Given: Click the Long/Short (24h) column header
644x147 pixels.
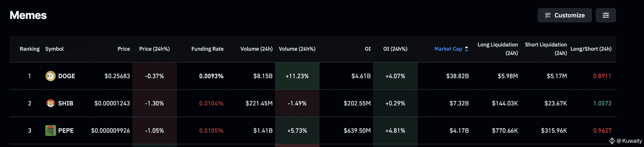Looking at the screenshot, I should [591, 49].
